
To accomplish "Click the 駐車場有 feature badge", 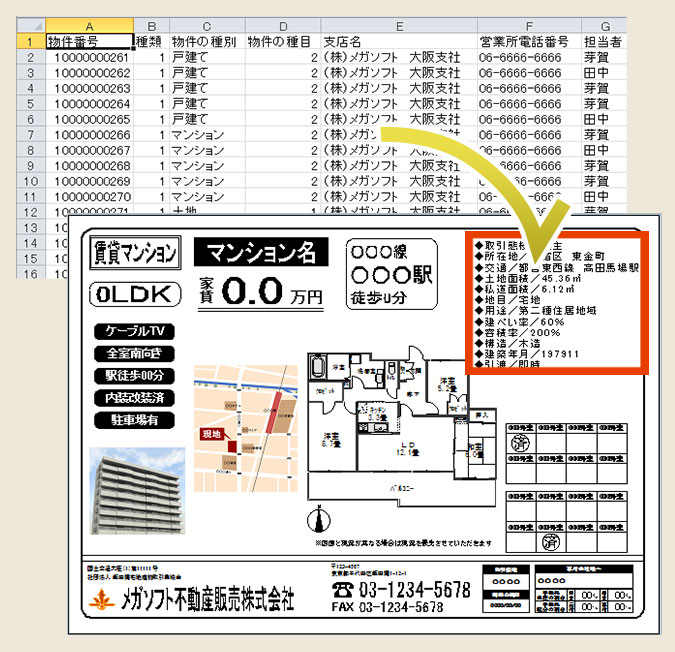I will pos(128,420).
